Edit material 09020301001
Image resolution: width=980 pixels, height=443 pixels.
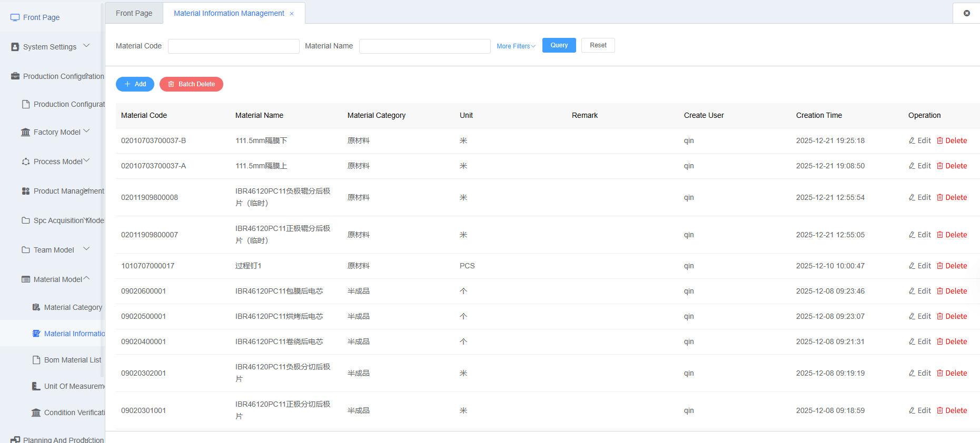pos(919,410)
